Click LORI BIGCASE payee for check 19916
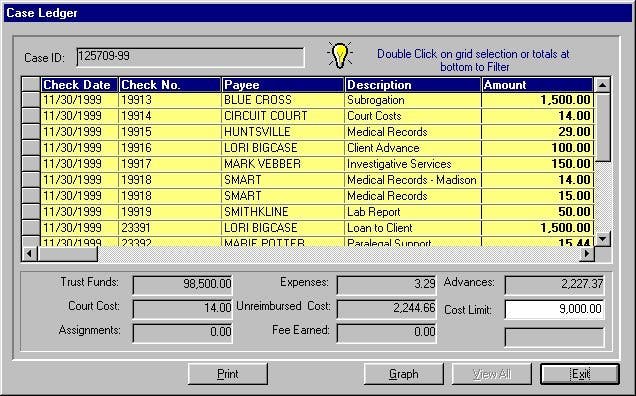636x396 pixels. 283,148
